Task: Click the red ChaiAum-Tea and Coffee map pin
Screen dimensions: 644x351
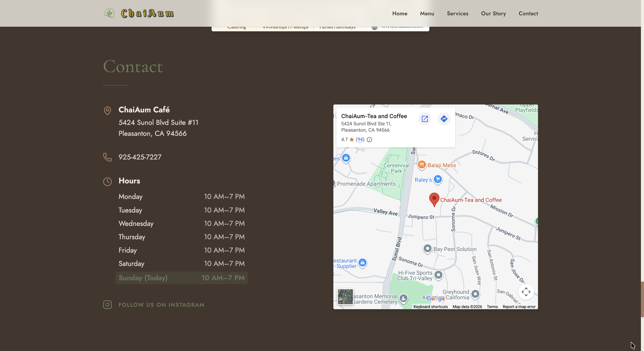Action: 434,199
